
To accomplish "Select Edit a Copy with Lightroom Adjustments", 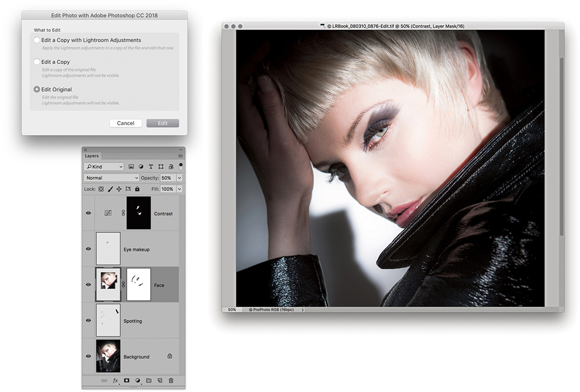I will click(x=37, y=40).
